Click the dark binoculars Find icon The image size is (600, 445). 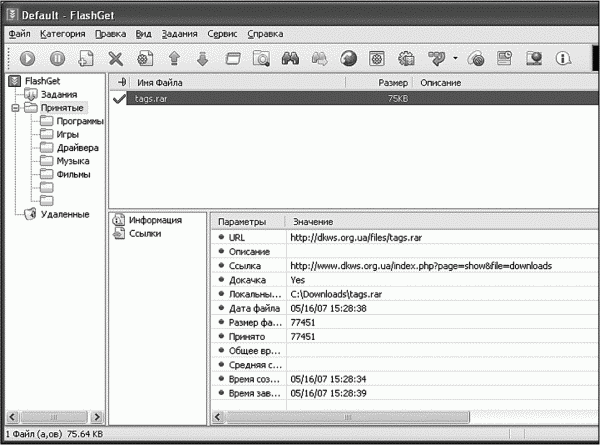[x=290, y=59]
